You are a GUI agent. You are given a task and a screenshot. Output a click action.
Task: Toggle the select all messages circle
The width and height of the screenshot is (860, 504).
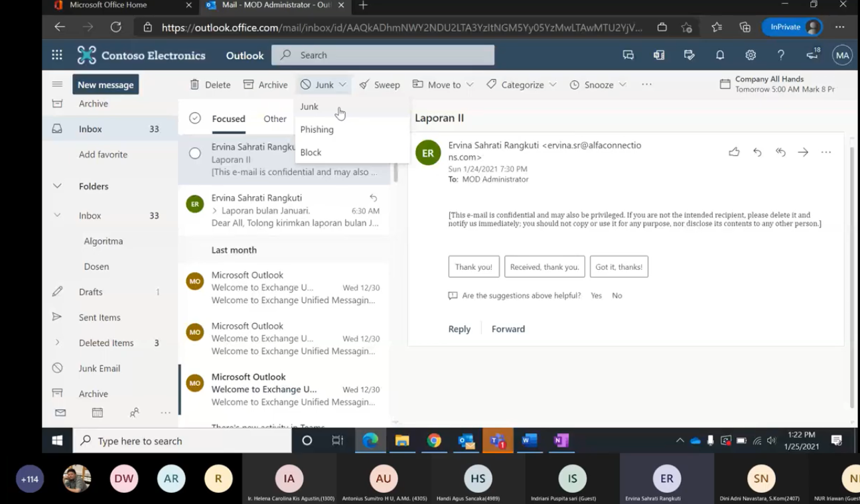194,118
